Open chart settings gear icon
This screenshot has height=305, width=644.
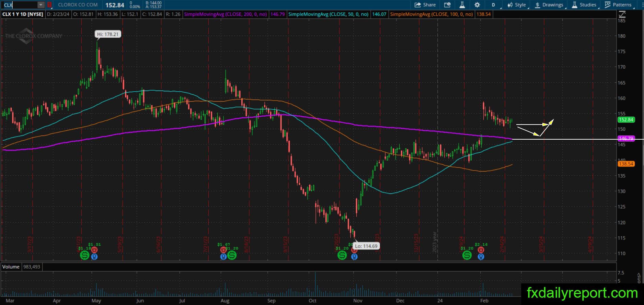pos(477,5)
